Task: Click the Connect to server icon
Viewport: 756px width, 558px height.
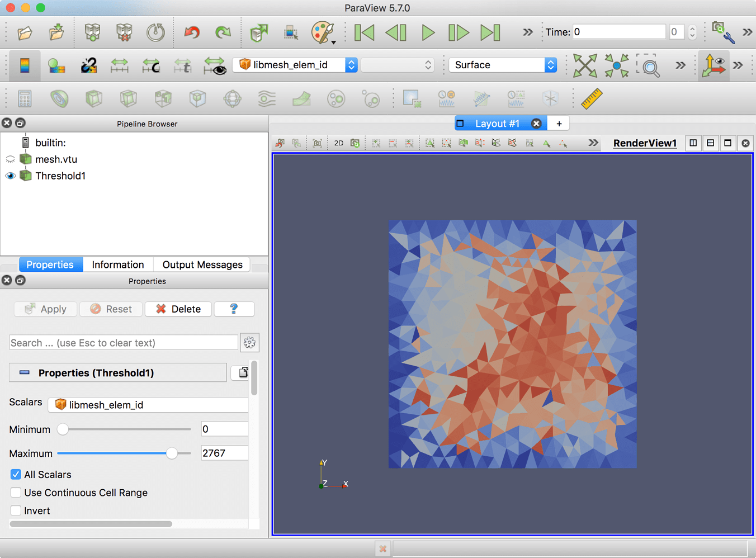Action: coord(92,32)
